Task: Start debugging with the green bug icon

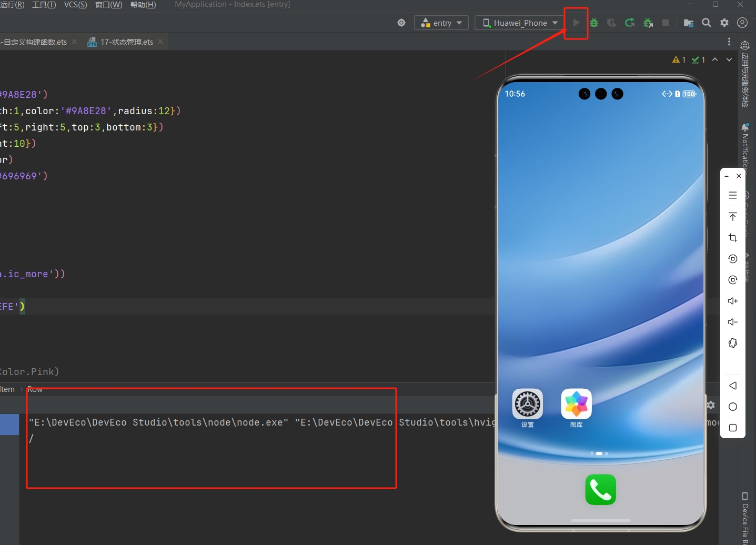Action: click(594, 23)
